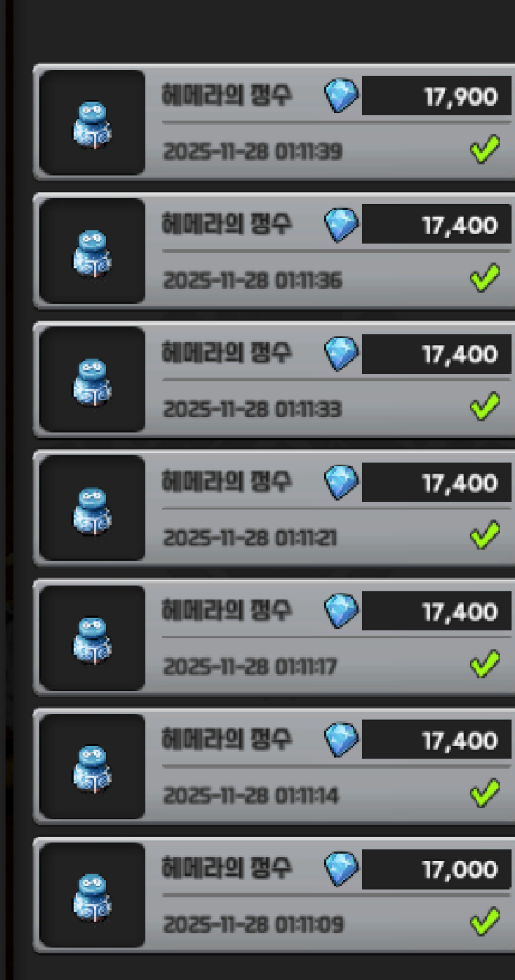Viewport: 515px width, 980px height.
Task: Click the item icon in the 01:11:09 row
Action: [93, 895]
